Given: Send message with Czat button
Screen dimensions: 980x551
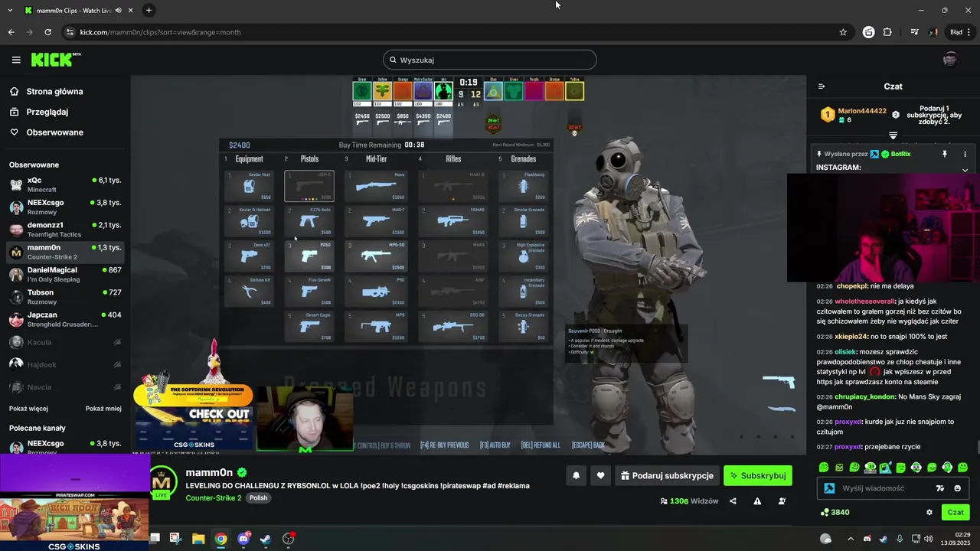Looking at the screenshot, I should click(x=955, y=512).
